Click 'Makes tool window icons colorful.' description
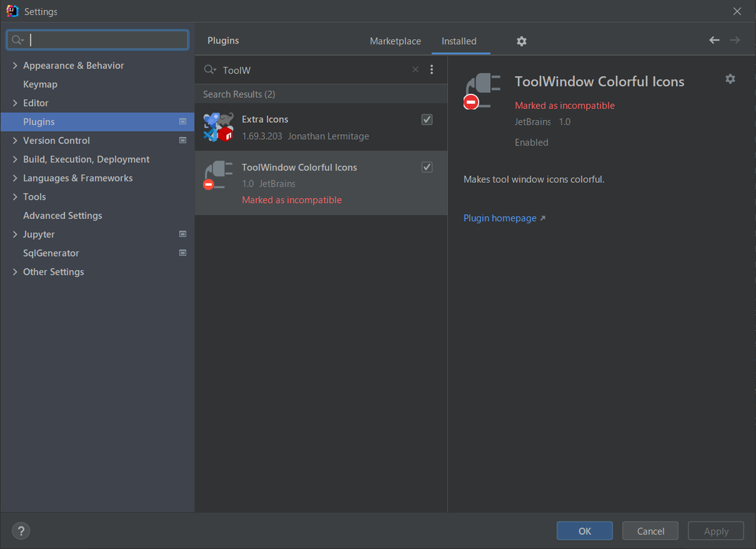The width and height of the screenshot is (756, 549). tap(534, 180)
